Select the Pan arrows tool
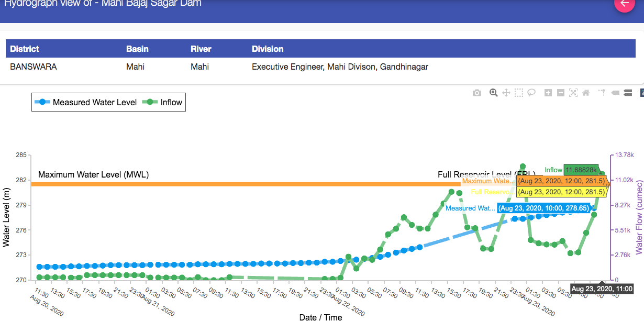The height and width of the screenshot is (321, 644). (x=506, y=93)
